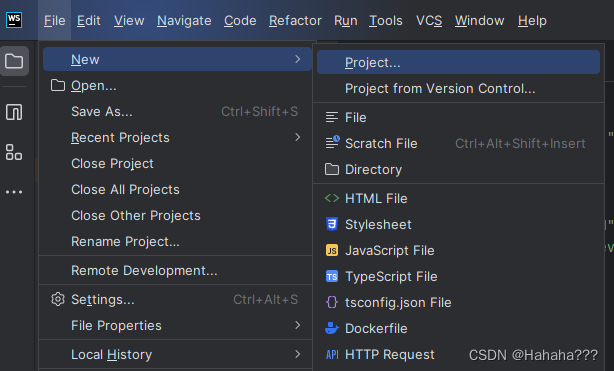Open the Bookmarks sidebar icon

[x=14, y=112]
